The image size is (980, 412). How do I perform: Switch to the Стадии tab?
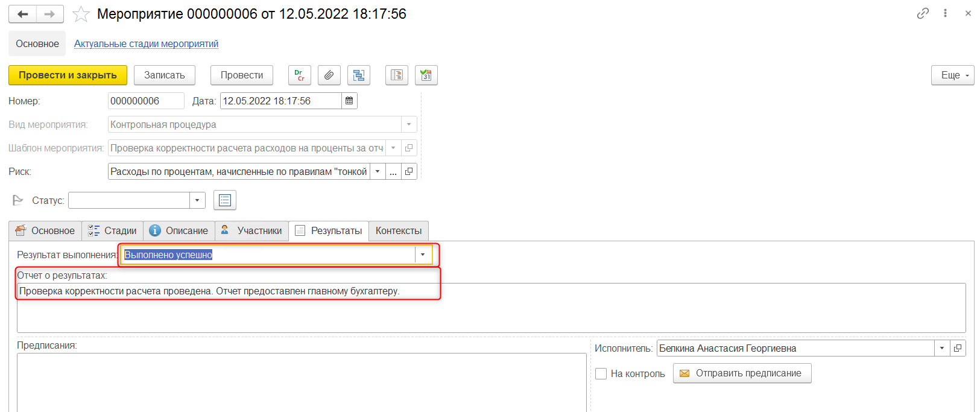pos(113,231)
